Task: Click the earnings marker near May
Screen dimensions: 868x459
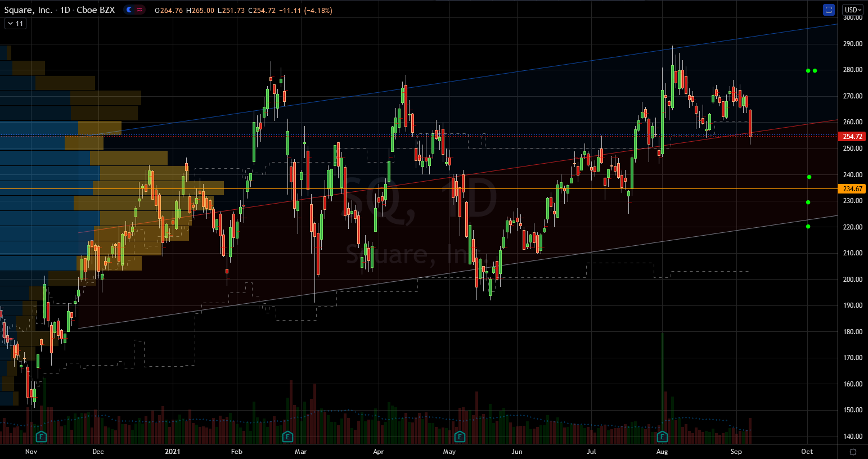Action: (x=460, y=437)
